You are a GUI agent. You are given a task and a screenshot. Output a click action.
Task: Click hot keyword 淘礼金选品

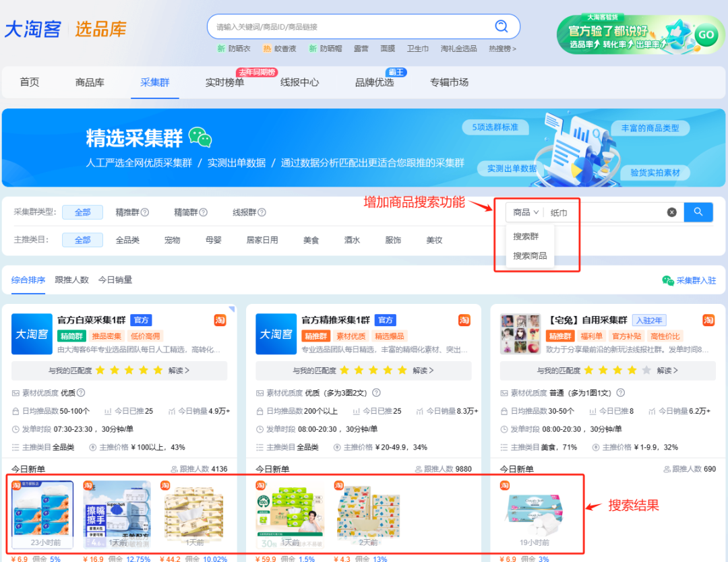point(459,49)
